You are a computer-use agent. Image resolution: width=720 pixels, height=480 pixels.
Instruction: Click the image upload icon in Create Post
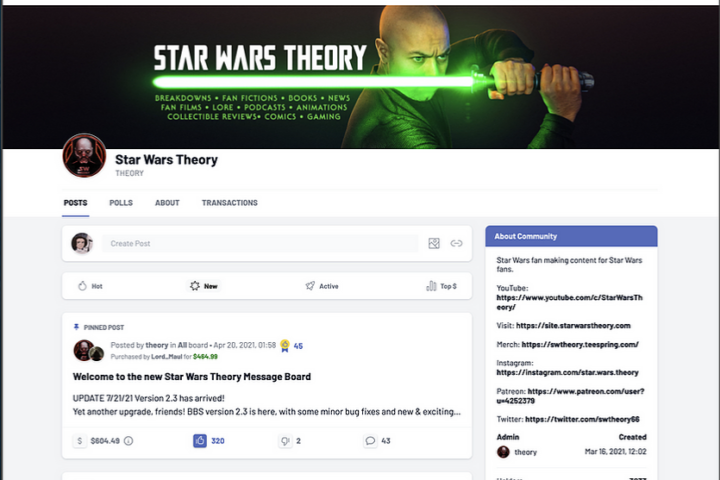pyautogui.click(x=434, y=243)
